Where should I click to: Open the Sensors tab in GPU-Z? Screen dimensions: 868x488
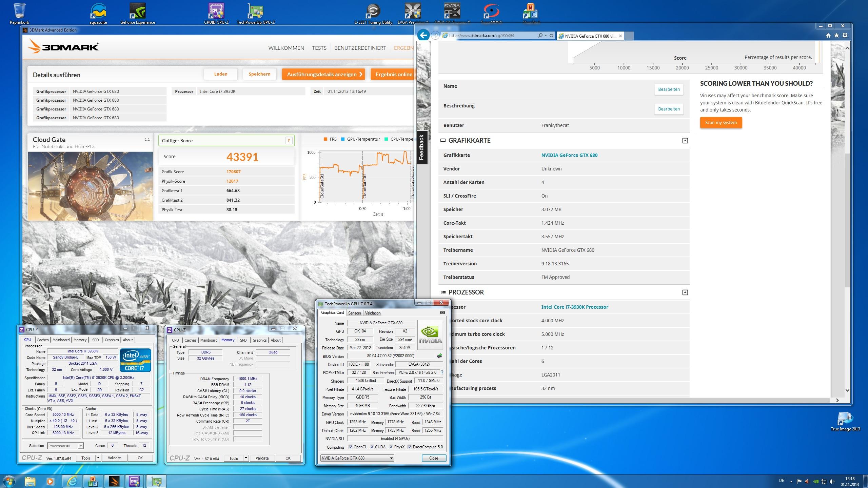tap(354, 313)
